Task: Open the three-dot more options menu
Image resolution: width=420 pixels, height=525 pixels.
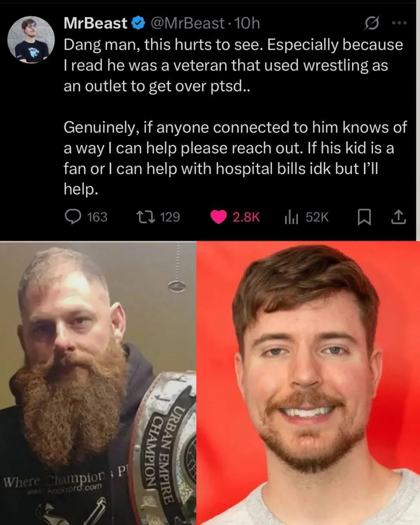Action: click(x=399, y=23)
